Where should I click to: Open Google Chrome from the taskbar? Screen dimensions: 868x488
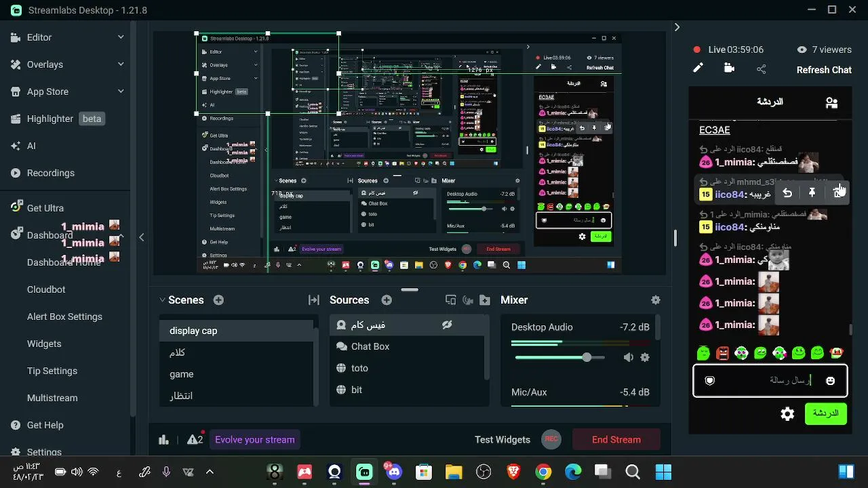click(543, 472)
